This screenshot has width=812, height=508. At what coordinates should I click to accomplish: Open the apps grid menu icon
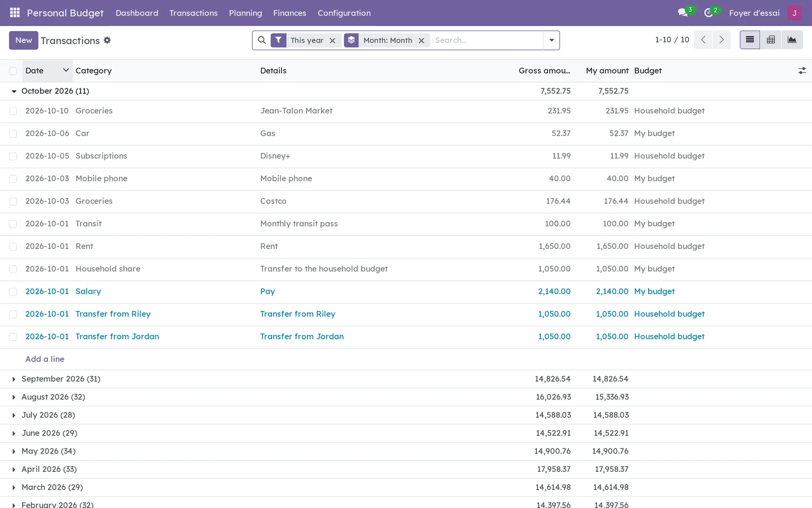[x=15, y=13]
